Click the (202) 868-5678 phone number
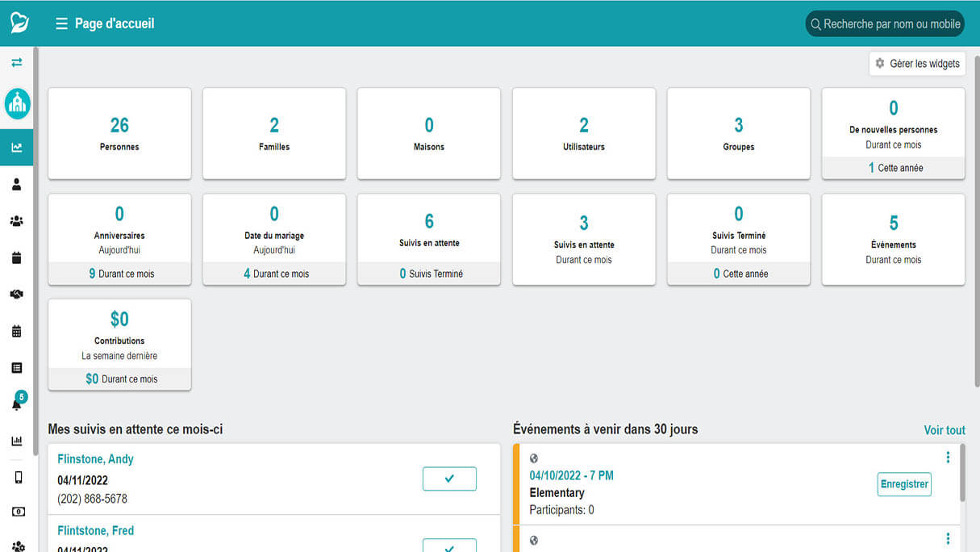980x552 pixels. 92,499
